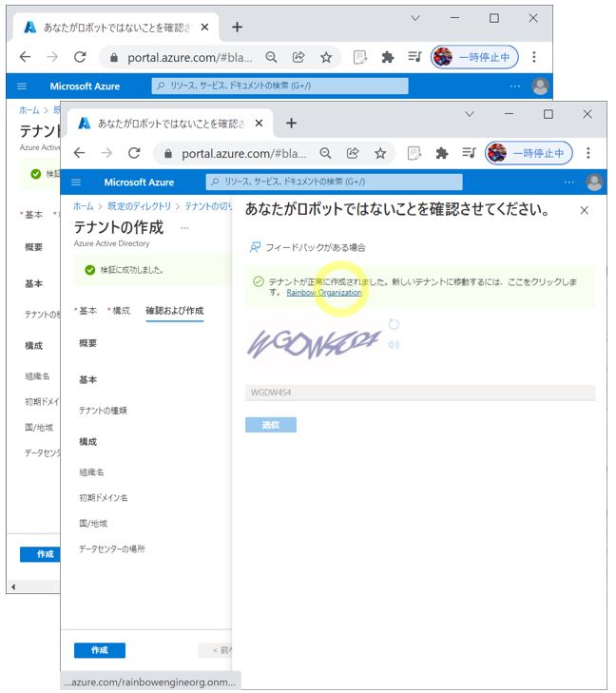Open the account avatar in back Azure portal
The image size is (616, 693).
[540, 87]
